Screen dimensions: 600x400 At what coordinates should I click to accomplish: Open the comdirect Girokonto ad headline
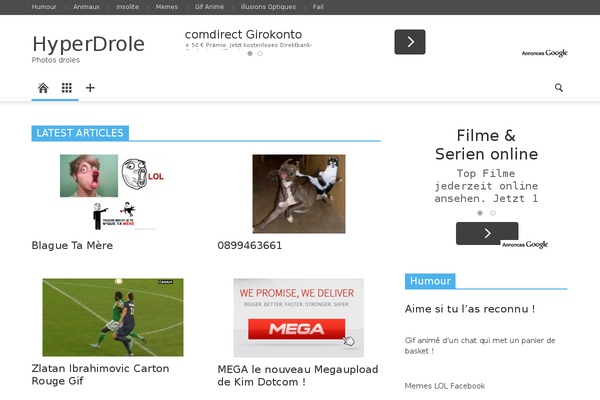243,34
